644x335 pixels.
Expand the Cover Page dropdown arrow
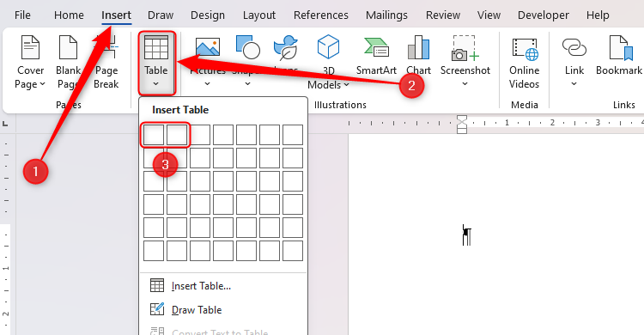coord(42,85)
